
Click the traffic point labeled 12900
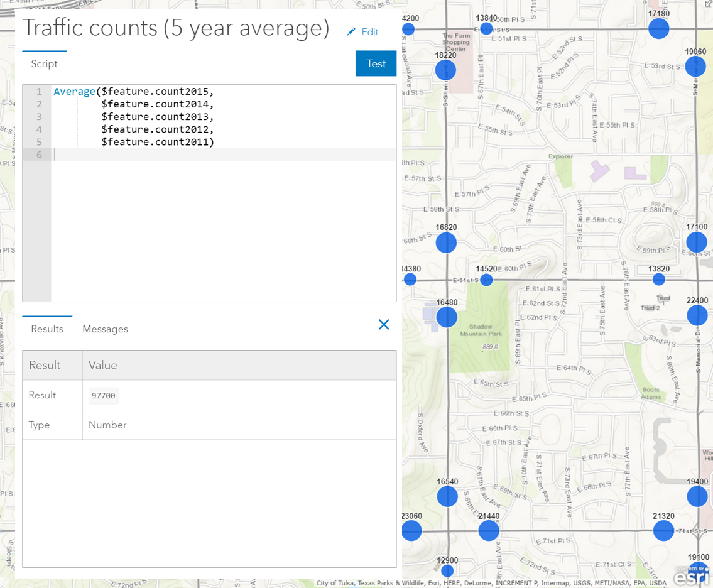click(447, 570)
